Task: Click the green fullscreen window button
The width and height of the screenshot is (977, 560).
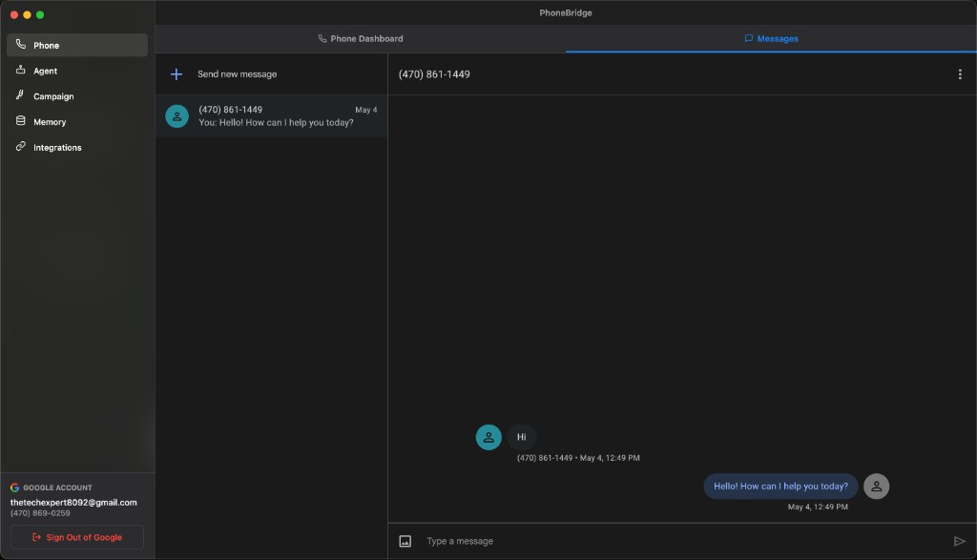Action: tap(40, 14)
